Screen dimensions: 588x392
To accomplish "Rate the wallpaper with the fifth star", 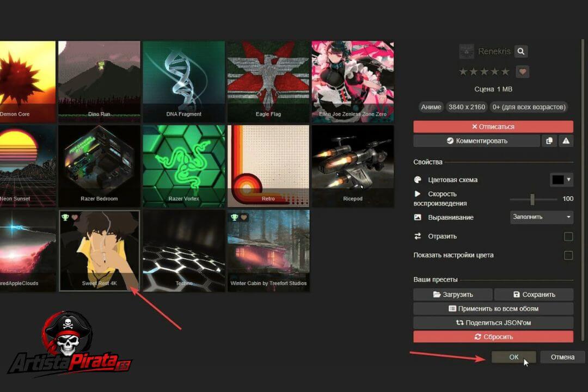I will [505, 72].
